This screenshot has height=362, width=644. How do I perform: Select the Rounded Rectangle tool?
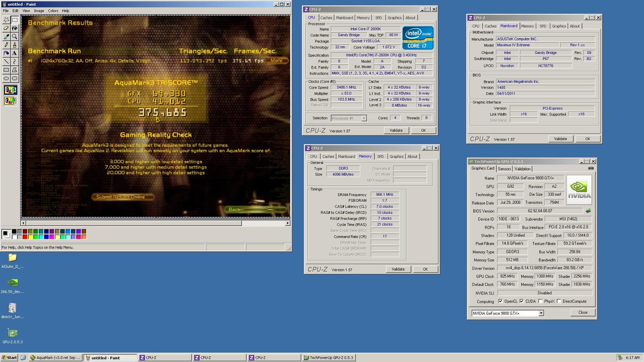14,79
